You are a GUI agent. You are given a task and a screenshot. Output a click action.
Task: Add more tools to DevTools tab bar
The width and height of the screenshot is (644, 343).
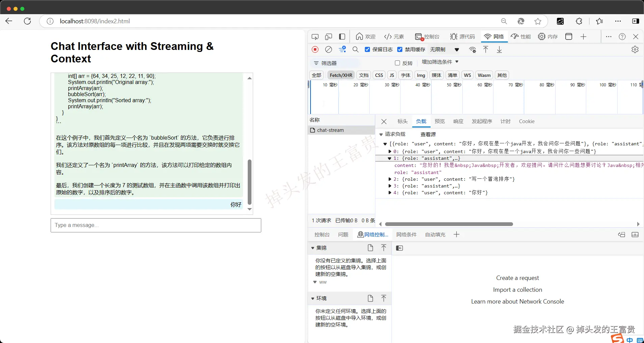(584, 36)
